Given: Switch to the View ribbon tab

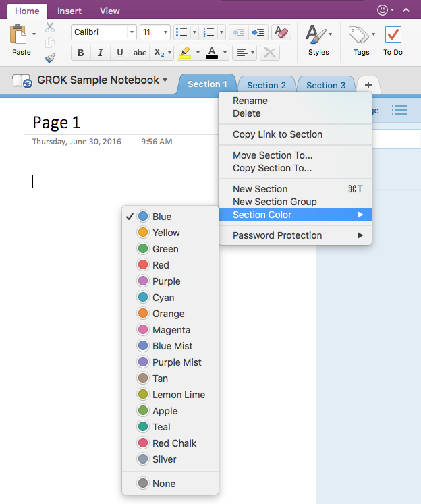Looking at the screenshot, I should coord(110,11).
